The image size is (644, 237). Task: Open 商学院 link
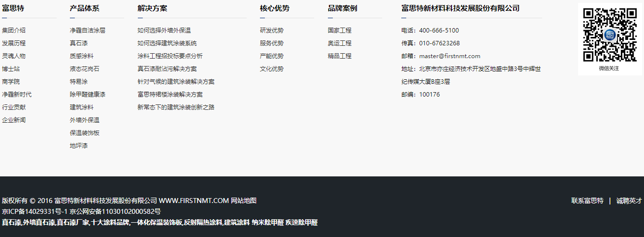pos(11,82)
